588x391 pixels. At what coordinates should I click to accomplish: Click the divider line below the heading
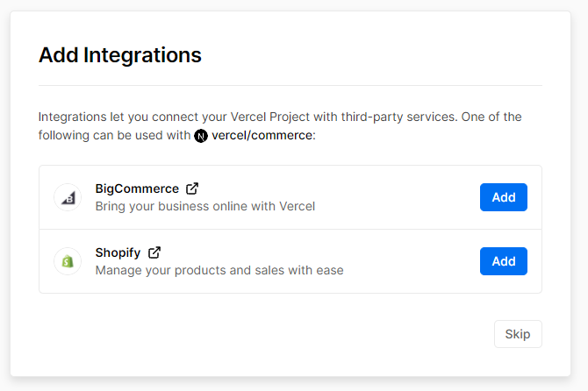click(x=290, y=86)
